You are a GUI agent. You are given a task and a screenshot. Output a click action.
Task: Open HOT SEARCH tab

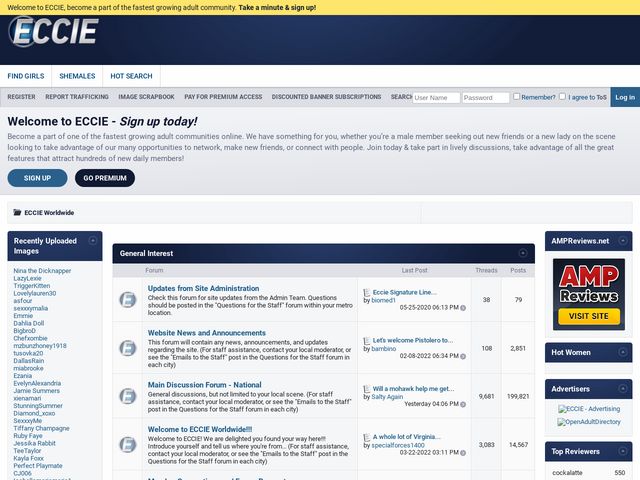pos(131,76)
